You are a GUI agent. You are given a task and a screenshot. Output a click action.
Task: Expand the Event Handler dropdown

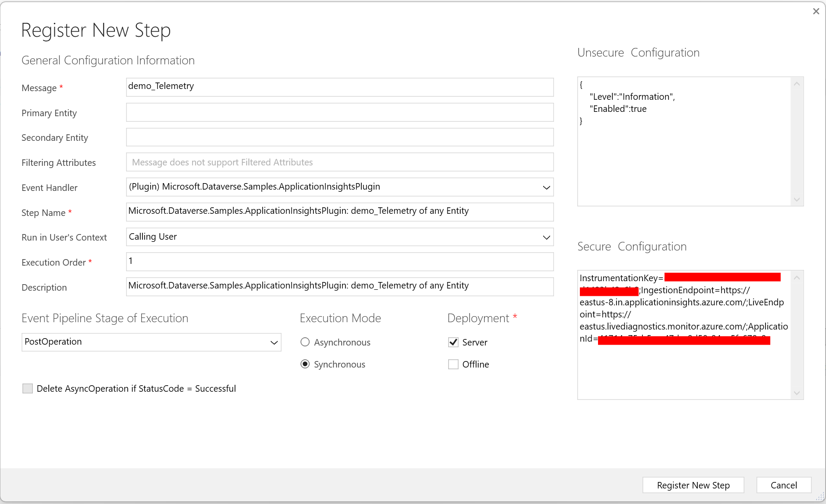546,187
